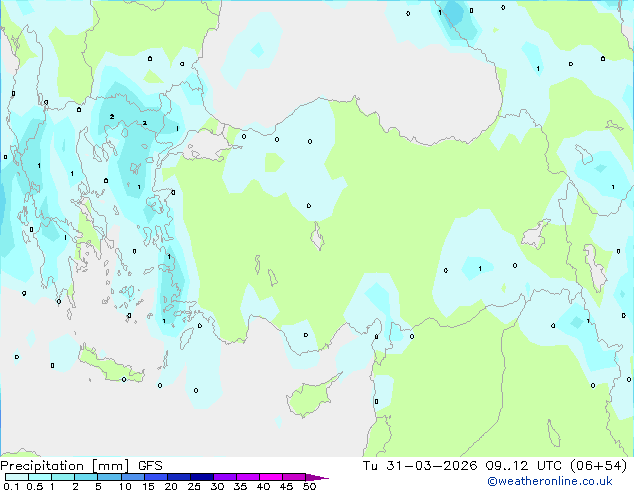The height and width of the screenshot is (490, 634).
Task: Click legend scale value "30"
Action: [217, 486]
